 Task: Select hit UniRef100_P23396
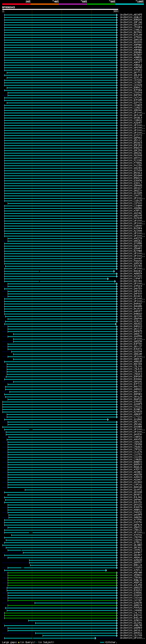(x=131, y=161)
